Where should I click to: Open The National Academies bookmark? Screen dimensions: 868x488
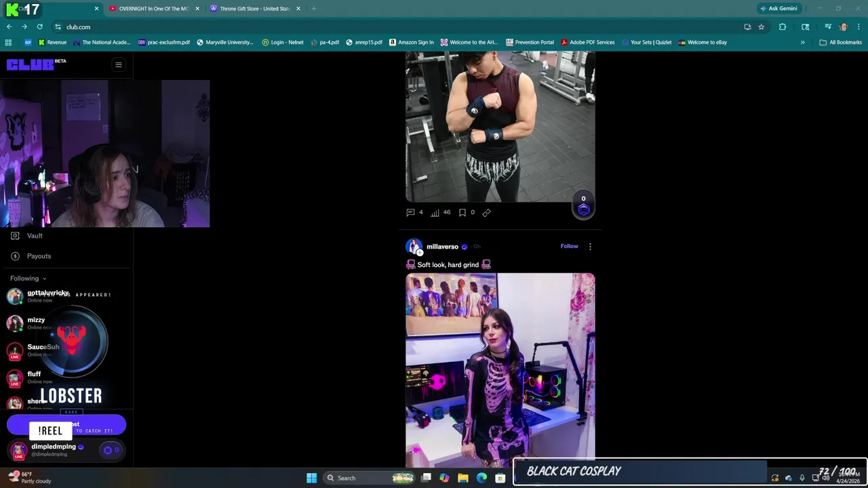coord(101,42)
